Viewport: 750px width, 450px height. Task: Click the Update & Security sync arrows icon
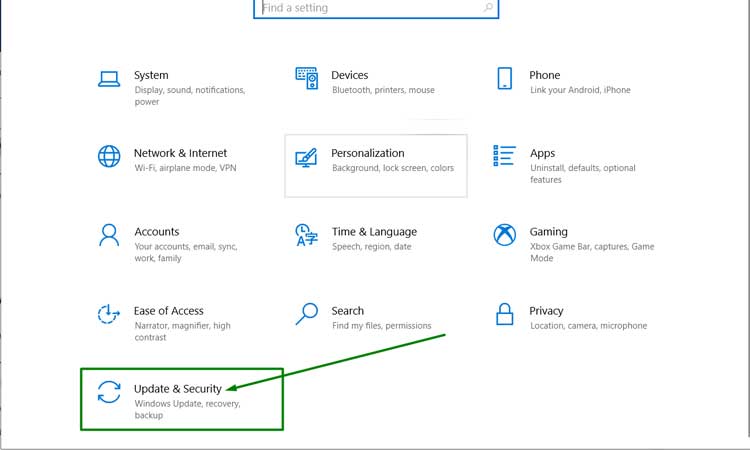(109, 392)
